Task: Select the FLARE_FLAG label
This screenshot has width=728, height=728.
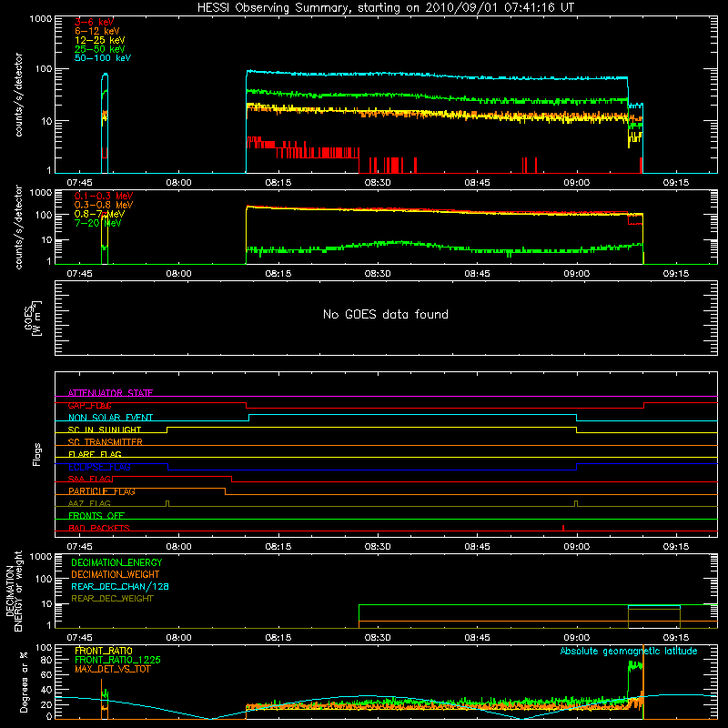Action: click(x=95, y=454)
